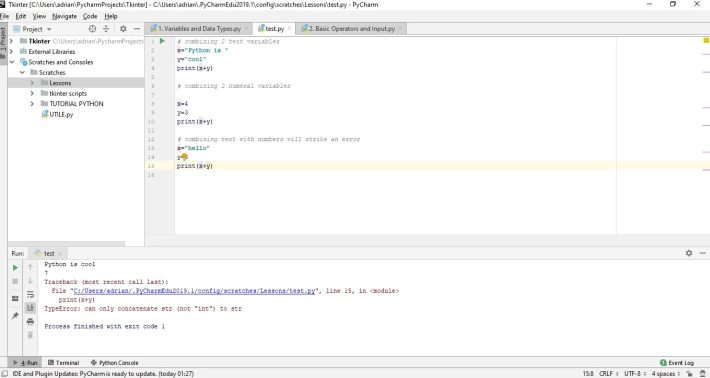
Task: Run code via gutter green arrow on line 1
Action: point(162,41)
